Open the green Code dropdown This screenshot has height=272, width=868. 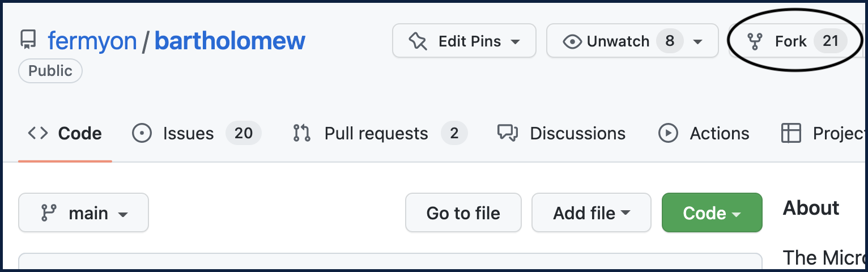[x=712, y=213]
